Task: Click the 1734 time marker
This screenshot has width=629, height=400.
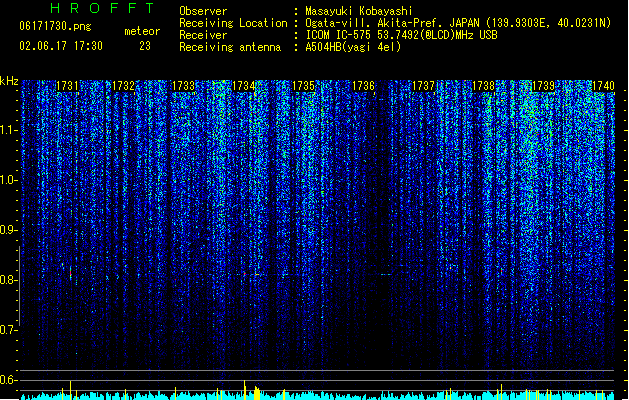Action: click(x=243, y=86)
